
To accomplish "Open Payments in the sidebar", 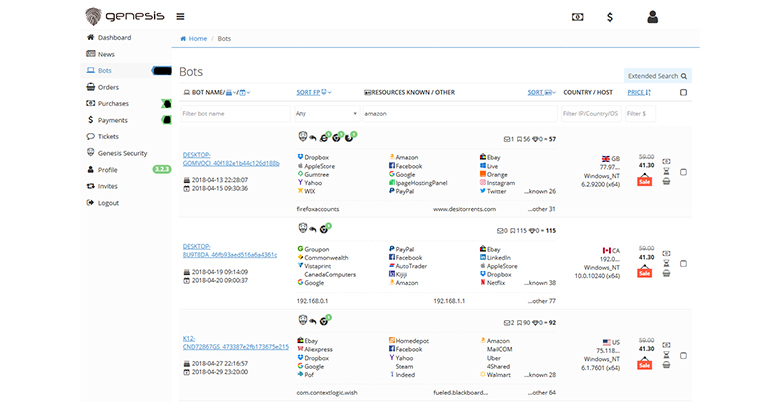I will [x=112, y=120].
